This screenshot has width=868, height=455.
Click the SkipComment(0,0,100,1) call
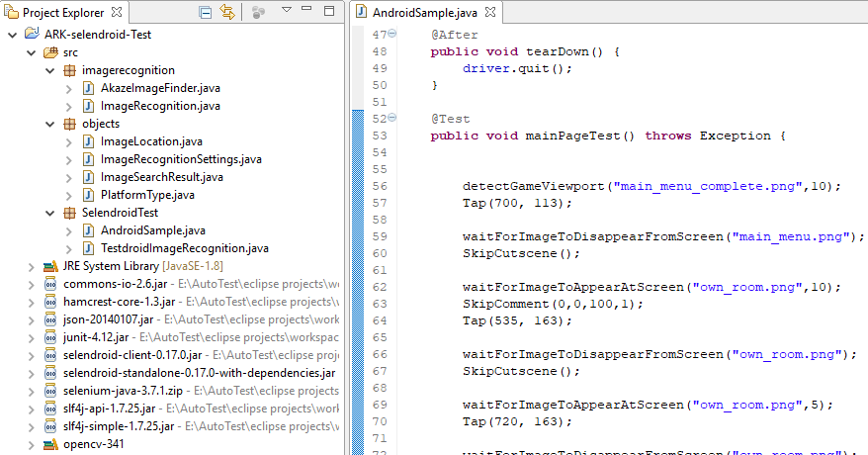pos(553,304)
